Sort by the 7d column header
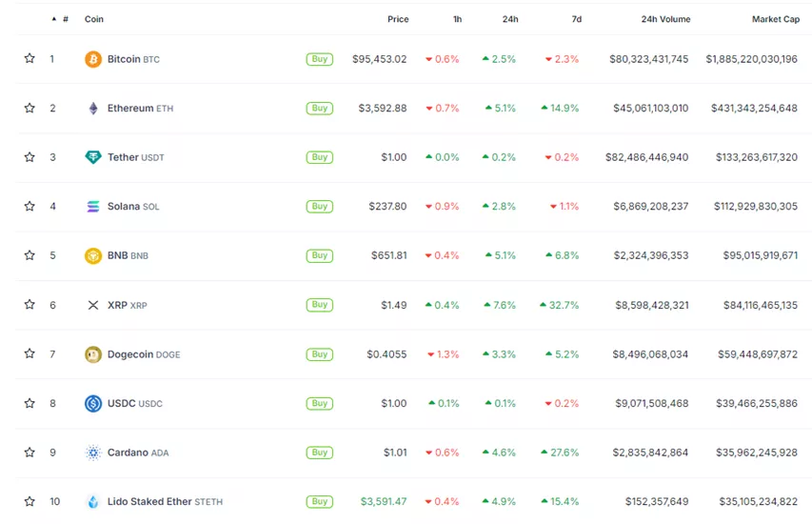Viewport: 812px width, 524px height. [576, 19]
